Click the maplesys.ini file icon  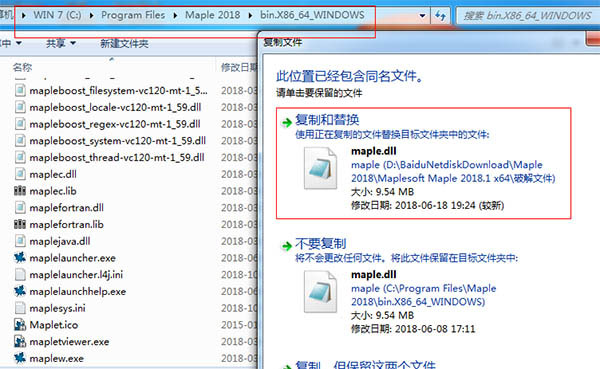[20, 308]
